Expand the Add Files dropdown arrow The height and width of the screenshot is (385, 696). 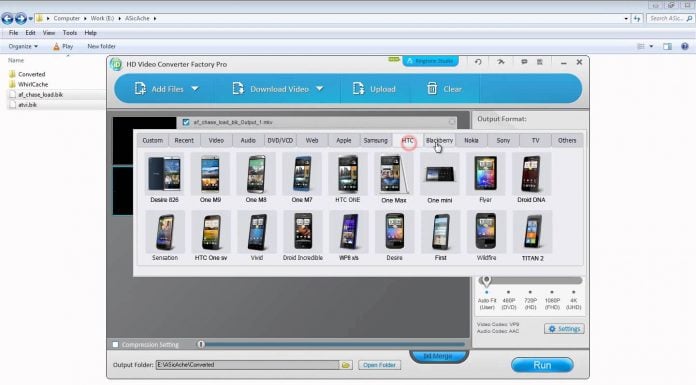tap(195, 89)
